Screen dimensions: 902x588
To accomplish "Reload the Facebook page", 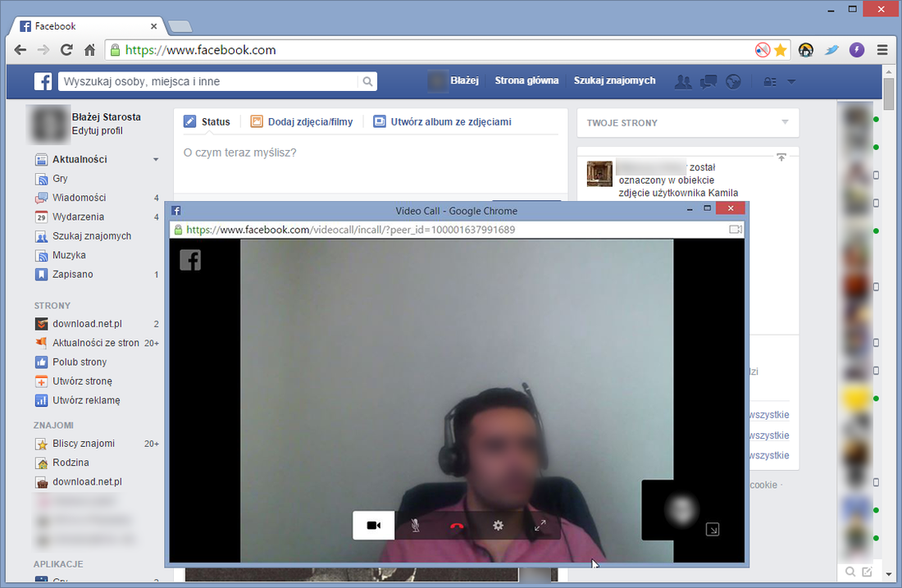I will (66, 50).
